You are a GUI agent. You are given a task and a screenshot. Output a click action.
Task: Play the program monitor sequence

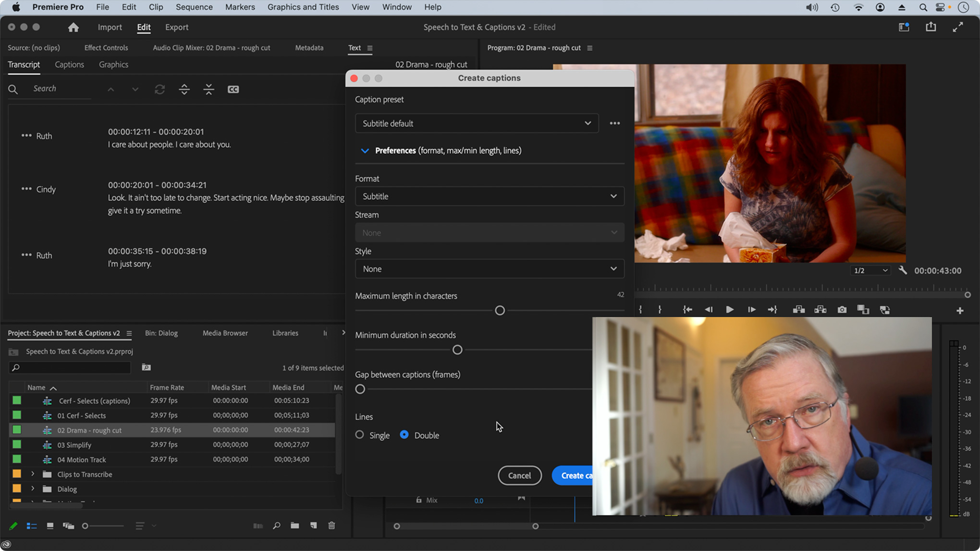click(x=730, y=310)
